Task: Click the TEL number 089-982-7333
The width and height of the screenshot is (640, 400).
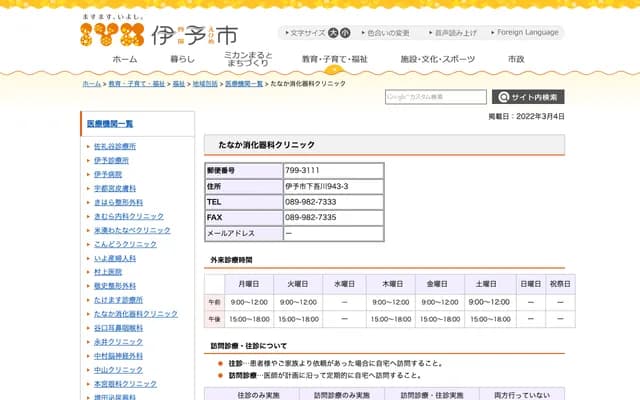Action: [x=311, y=202]
